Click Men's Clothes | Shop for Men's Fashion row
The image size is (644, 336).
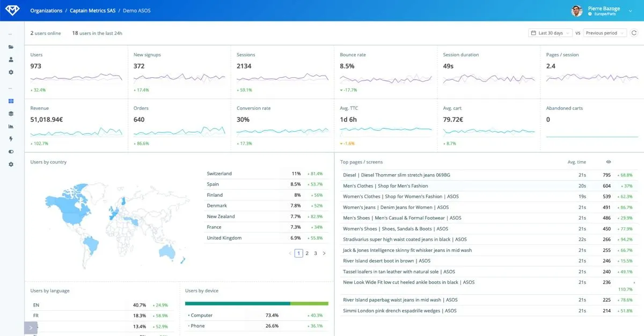point(488,186)
